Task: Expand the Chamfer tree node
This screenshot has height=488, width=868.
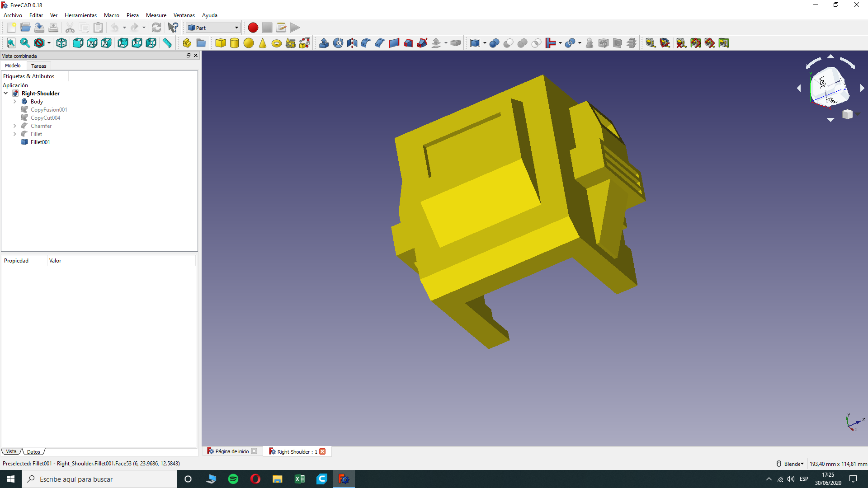Action: coord(15,126)
